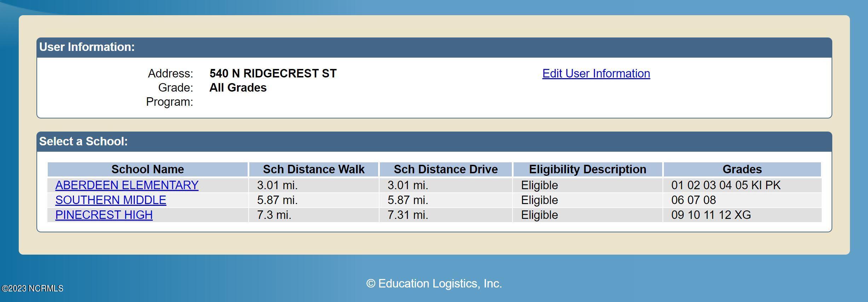Open the PINECREST HIGH school link
This screenshot has width=868, height=302.
click(x=104, y=215)
